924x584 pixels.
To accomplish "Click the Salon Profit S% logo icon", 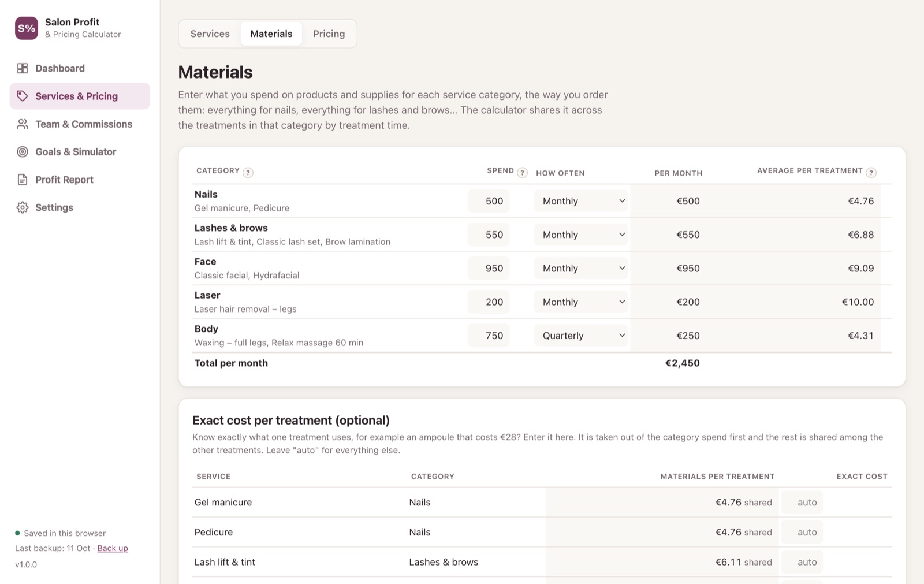I will pos(27,28).
